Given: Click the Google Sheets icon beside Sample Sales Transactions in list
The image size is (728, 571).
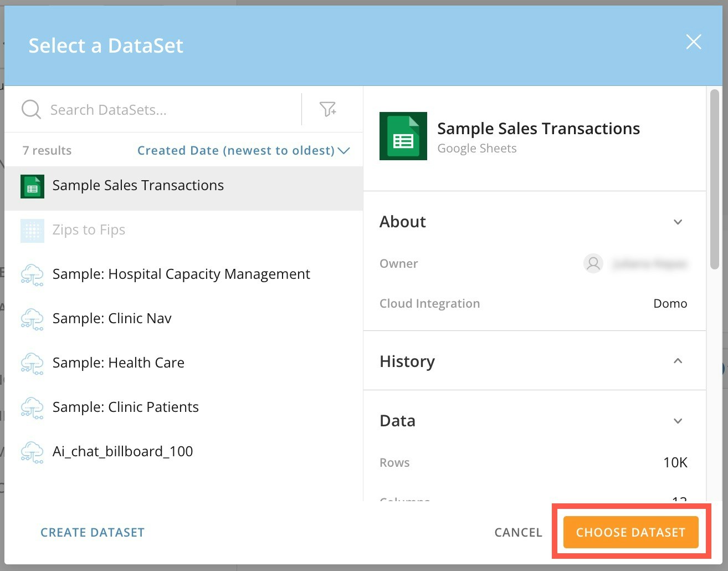Looking at the screenshot, I should [x=32, y=186].
